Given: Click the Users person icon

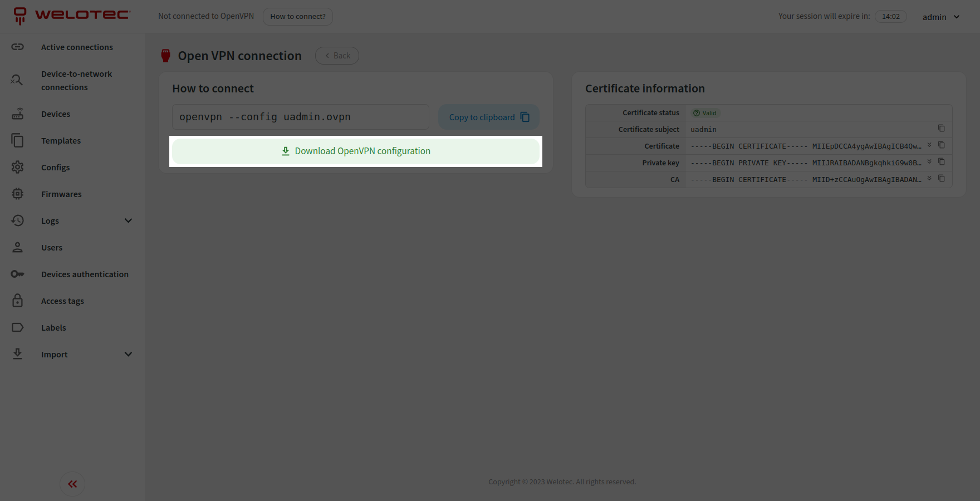Looking at the screenshot, I should pyautogui.click(x=17, y=247).
